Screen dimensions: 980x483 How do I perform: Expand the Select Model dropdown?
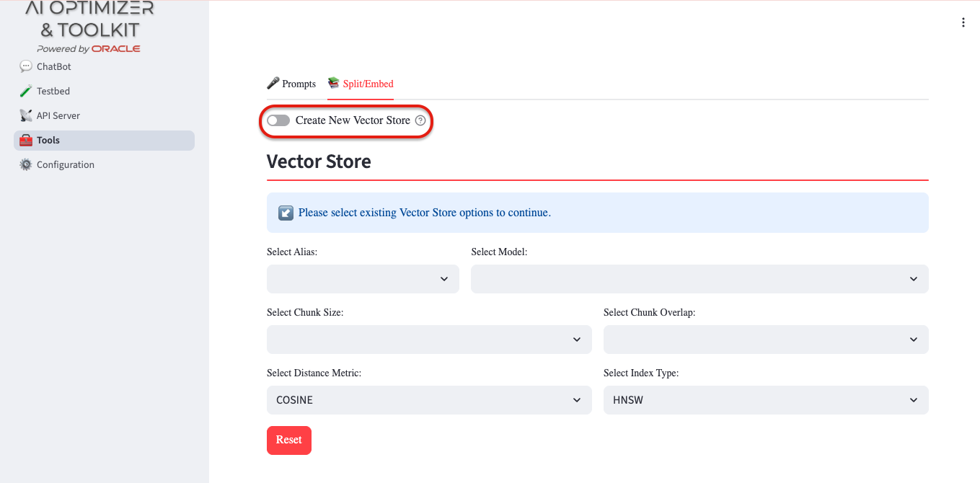click(x=699, y=279)
